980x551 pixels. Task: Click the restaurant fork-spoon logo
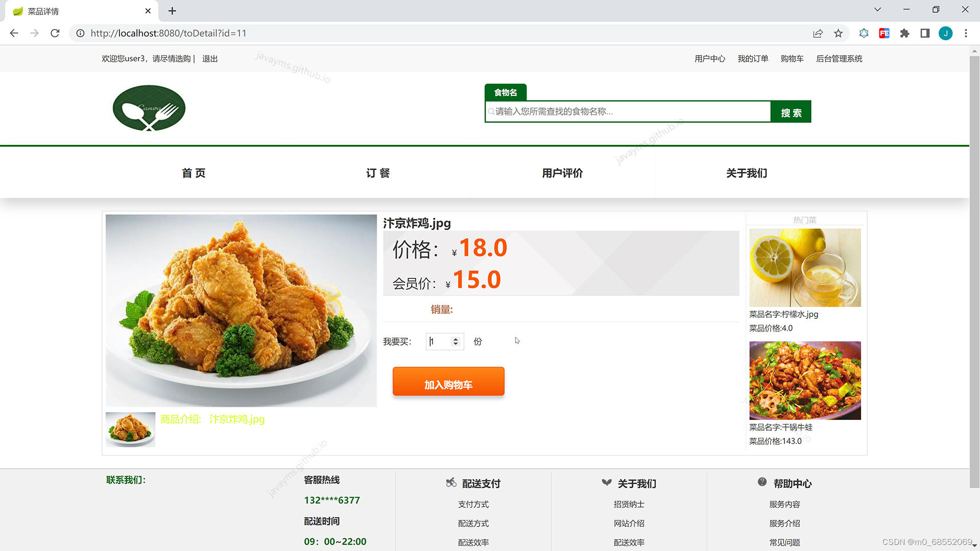tap(149, 108)
